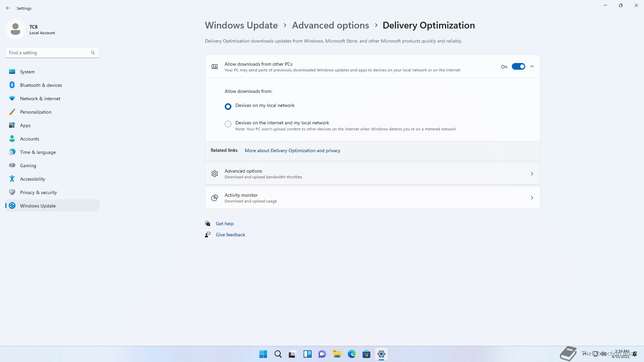The height and width of the screenshot is (362, 644).
Task: Click the Accessibility figure icon
Action: [12, 179]
